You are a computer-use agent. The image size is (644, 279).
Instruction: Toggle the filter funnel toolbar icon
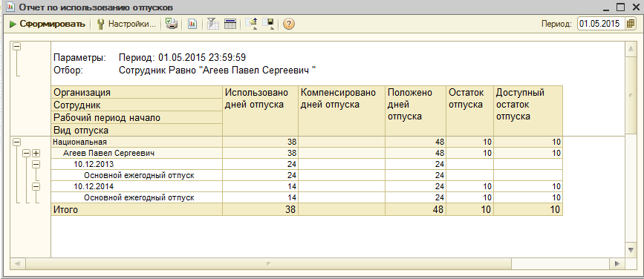[x=212, y=24]
